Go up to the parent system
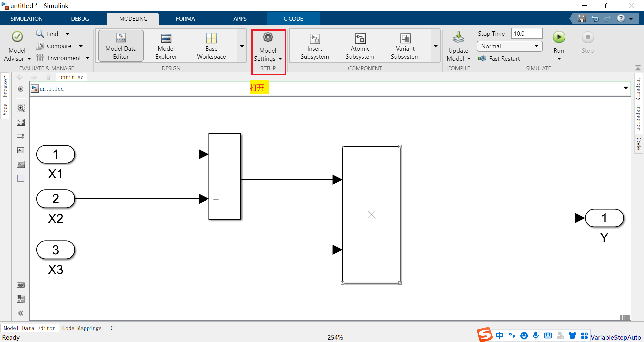Image resolution: width=644 pixels, height=342 pixels. click(48, 77)
